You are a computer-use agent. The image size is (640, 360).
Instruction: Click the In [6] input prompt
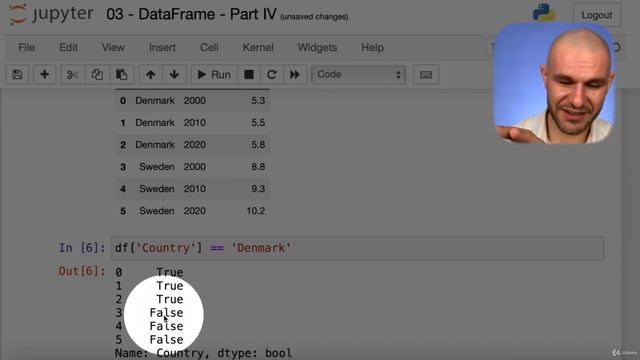82,248
